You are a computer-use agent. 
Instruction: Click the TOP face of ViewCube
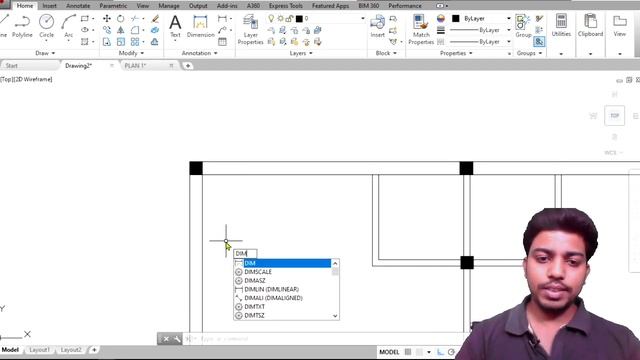pyautogui.click(x=614, y=116)
